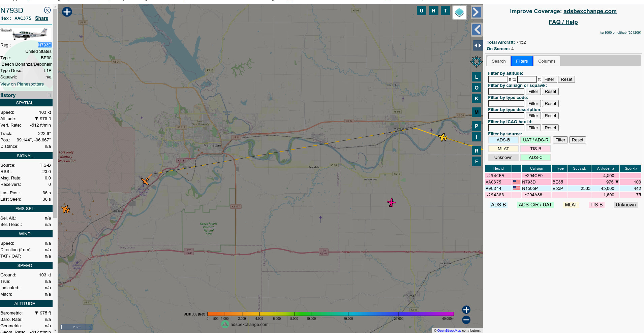
Task: Select the ~294CF9 aircraft row
Action: 563,176
